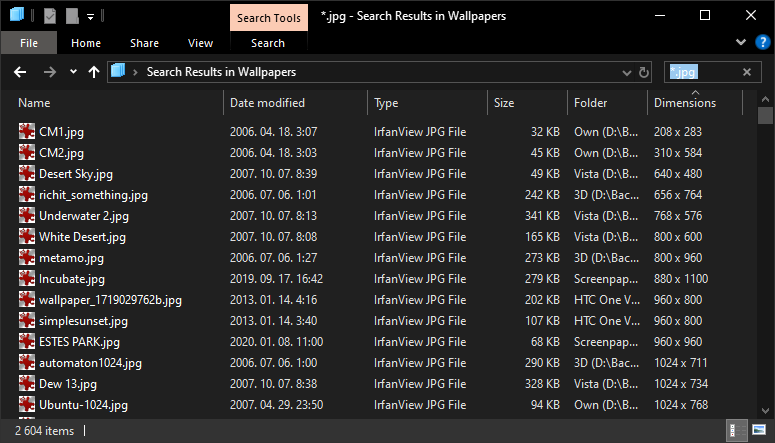Switch to Large icons view button

(x=759, y=430)
